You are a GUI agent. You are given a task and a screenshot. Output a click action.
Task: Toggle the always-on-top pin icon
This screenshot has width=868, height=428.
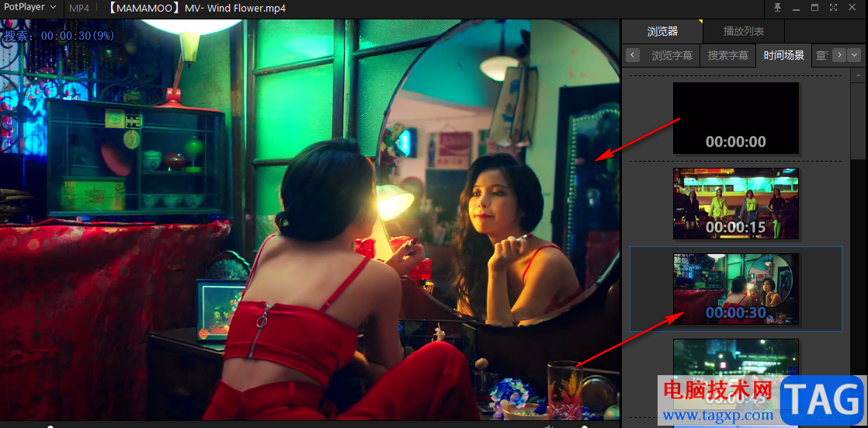point(778,7)
